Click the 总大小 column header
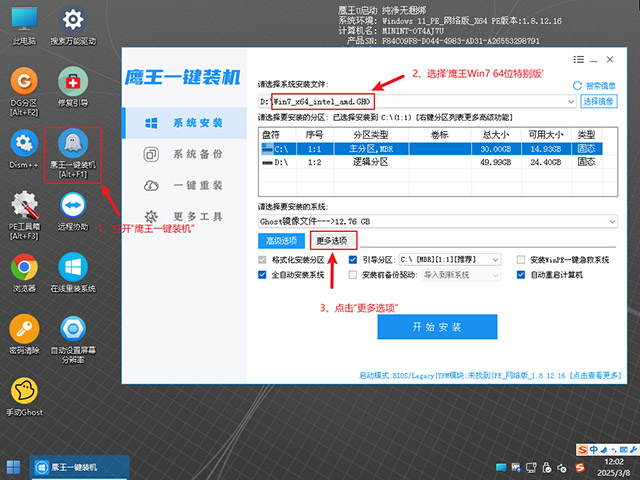640x480 pixels. 496,135
